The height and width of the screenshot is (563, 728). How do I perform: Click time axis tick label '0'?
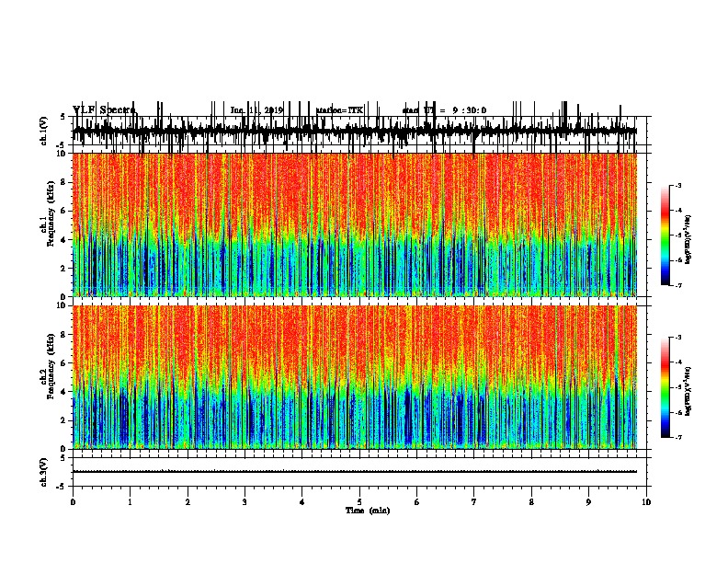point(73,502)
